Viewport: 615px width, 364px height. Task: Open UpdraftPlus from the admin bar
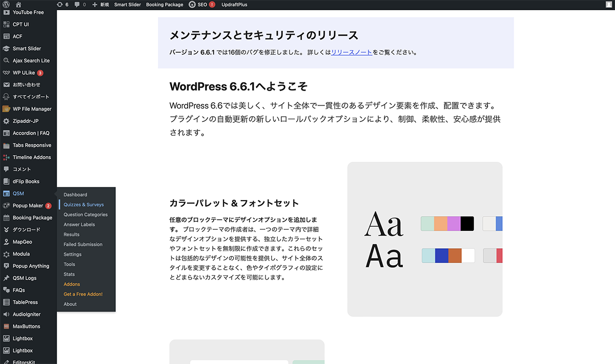[x=234, y=4]
